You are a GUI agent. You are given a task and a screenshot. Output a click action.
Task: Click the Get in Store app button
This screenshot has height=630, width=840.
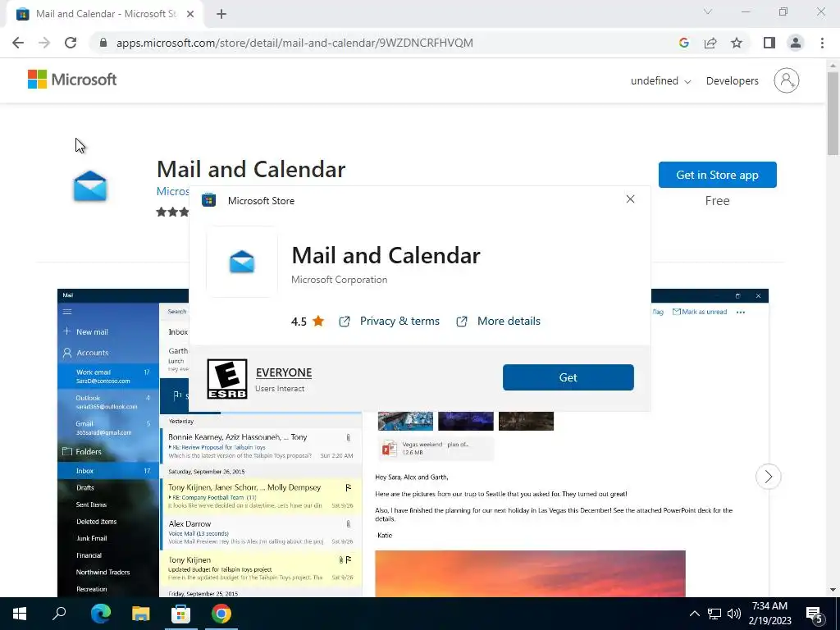(x=717, y=175)
